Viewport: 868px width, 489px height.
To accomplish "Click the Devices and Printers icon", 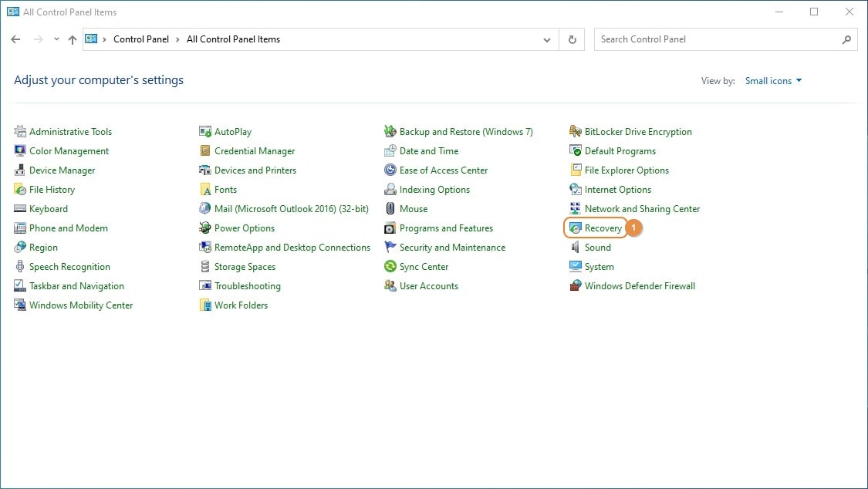I will tap(205, 170).
